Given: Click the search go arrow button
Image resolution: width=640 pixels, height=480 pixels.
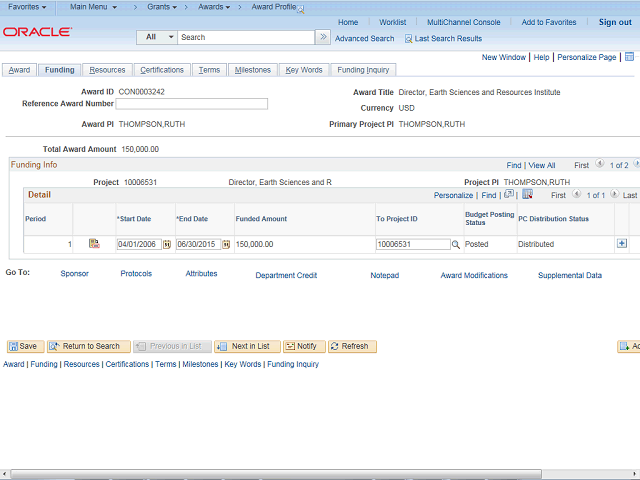Looking at the screenshot, I should (323, 37).
